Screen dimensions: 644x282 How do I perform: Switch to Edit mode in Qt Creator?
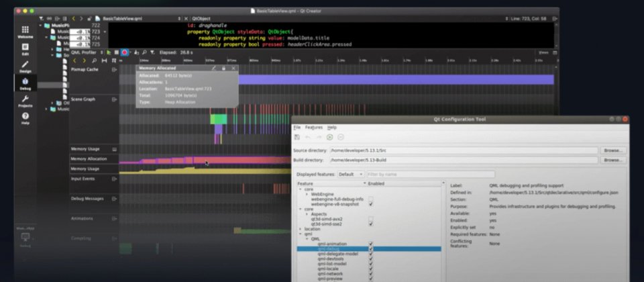[25, 49]
